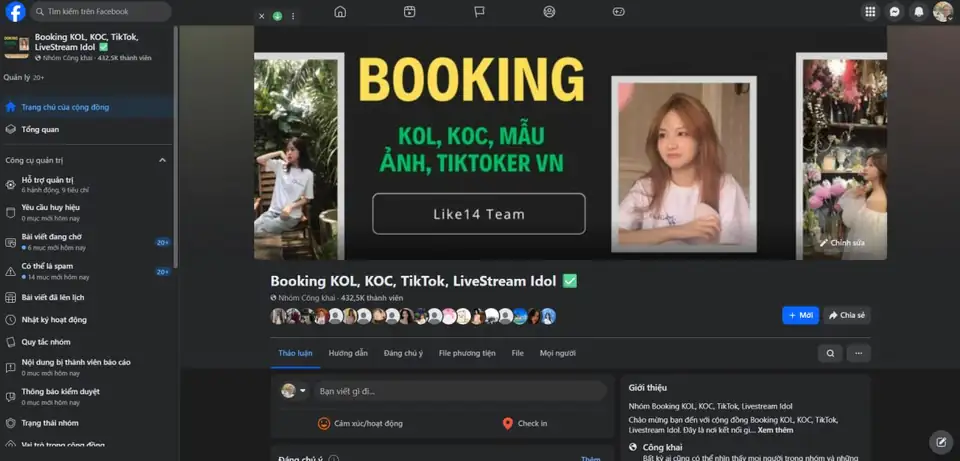The width and height of the screenshot is (960, 461).
Task: Open Trang chủ của cộng đồng
Action: 88,107
